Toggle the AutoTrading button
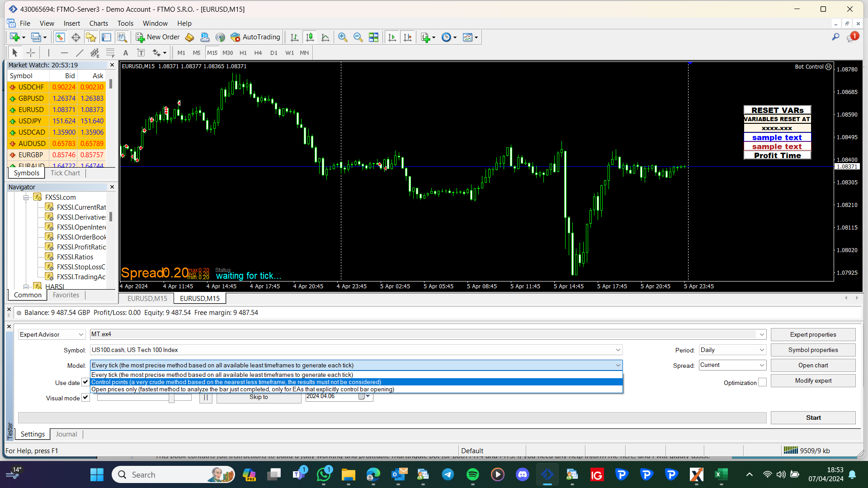Screen dimensions: 868x488 [255, 37]
